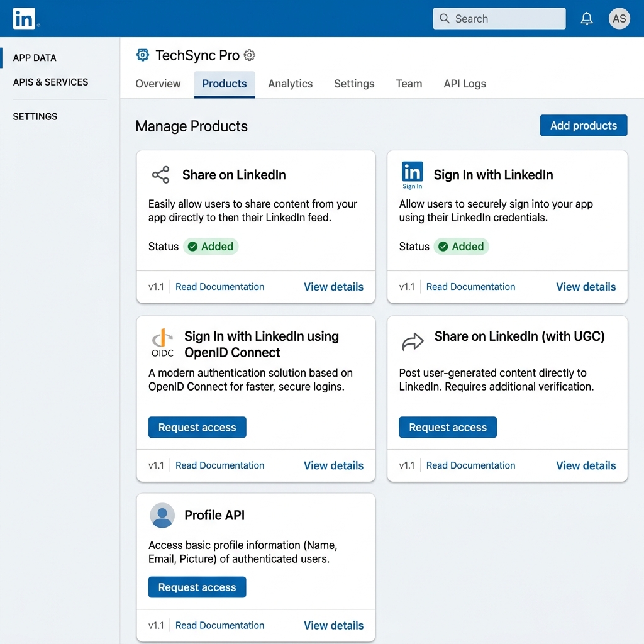Open the AS profile avatar menu

619,18
